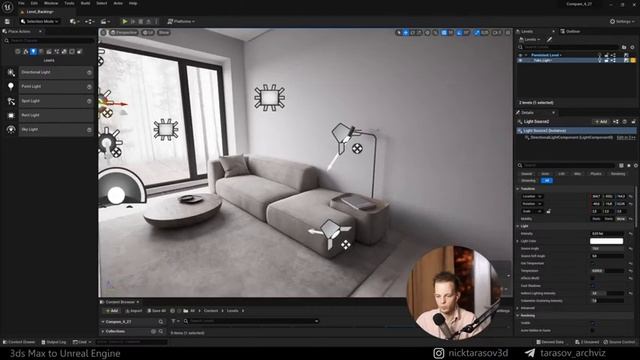Expand the Advanced section in Details
Screen dimensions: 640x360
[x=518, y=308]
